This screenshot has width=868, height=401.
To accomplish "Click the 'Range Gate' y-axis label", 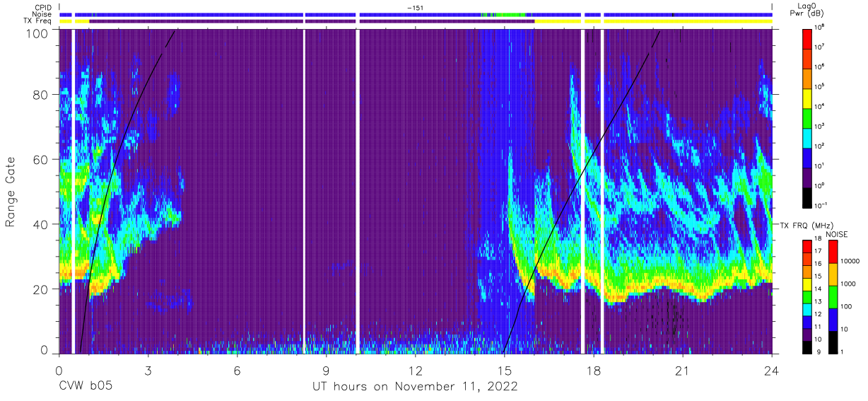I will (x=11, y=192).
